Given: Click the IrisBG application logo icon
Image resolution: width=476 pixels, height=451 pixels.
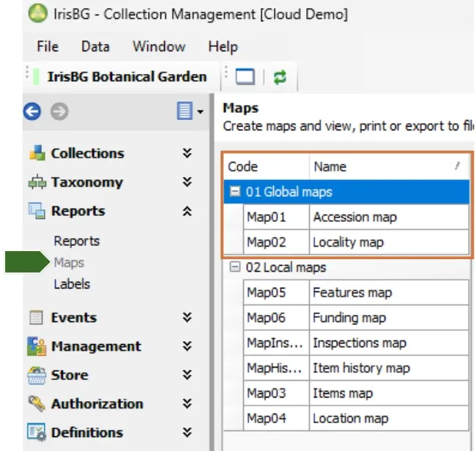Looking at the screenshot, I should click(x=37, y=14).
